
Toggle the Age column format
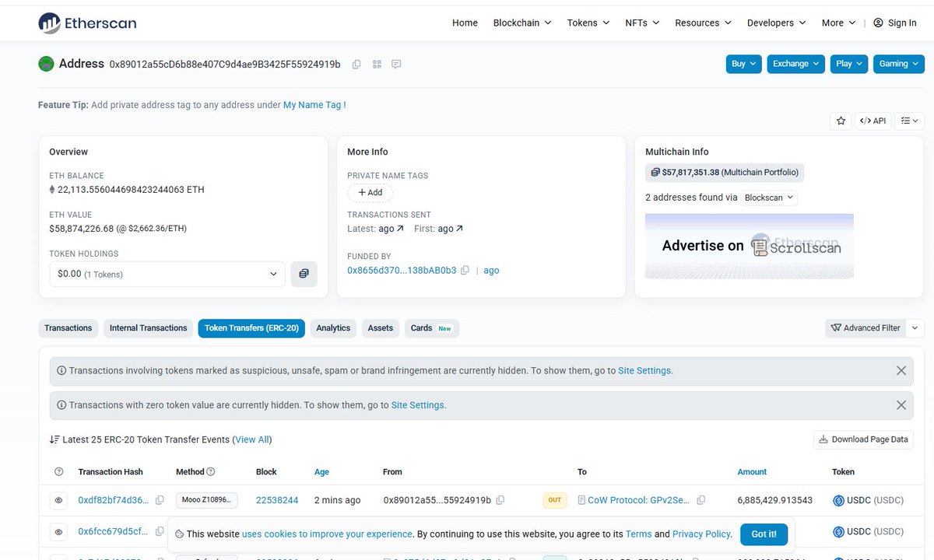click(x=322, y=472)
